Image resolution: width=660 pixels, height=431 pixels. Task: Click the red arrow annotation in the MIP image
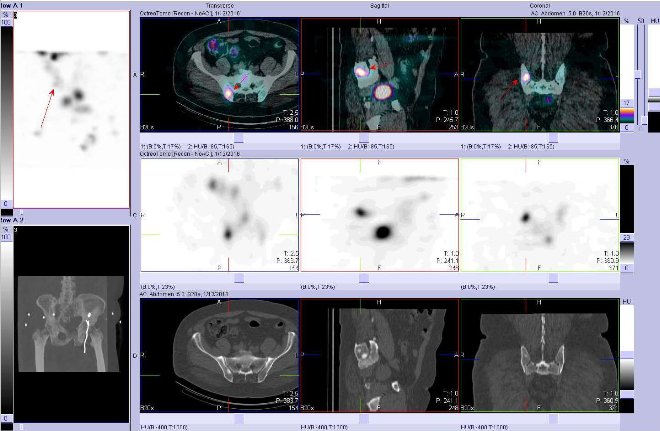coord(48,106)
